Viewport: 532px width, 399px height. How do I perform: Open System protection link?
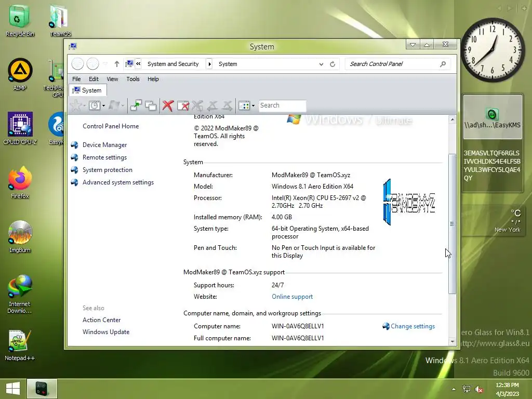click(x=107, y=170)
